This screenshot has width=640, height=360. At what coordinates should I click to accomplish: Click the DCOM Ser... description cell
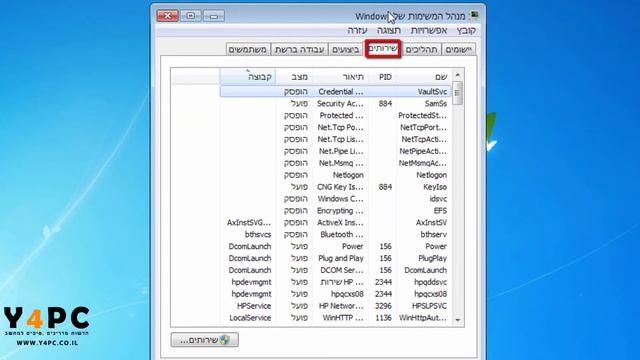tap(342, 270)
